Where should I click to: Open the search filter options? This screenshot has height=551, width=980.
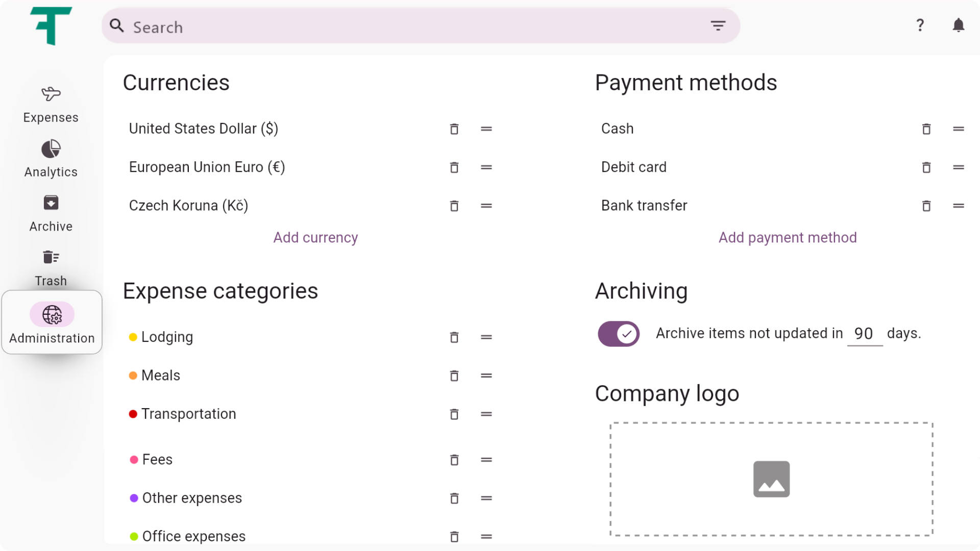pos(718,25)
